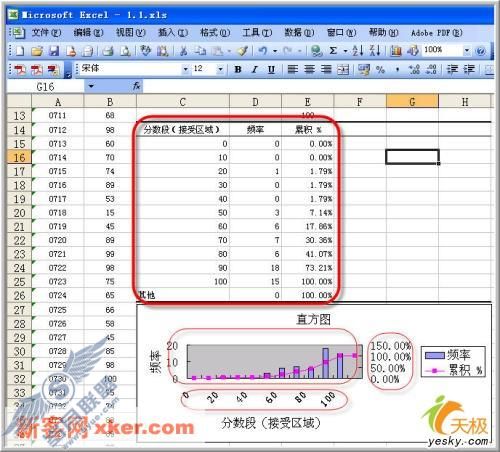Open the 插入 (Insert) menu
This screenshot has height=452, width=500.
[173, 33]
